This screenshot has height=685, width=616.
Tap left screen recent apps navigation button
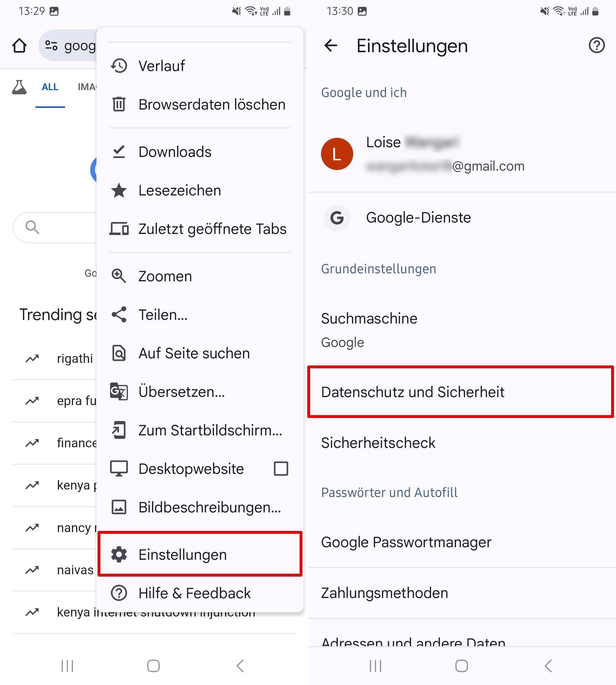67,666
